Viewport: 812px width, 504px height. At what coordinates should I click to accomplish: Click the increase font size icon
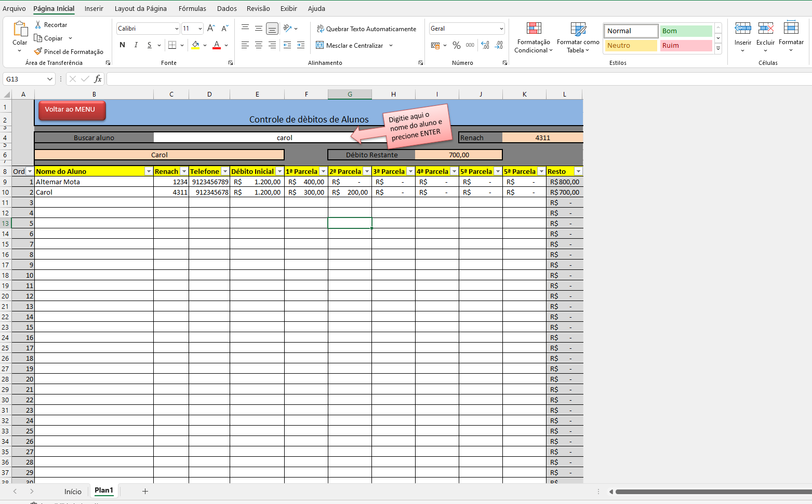[210, 29]
